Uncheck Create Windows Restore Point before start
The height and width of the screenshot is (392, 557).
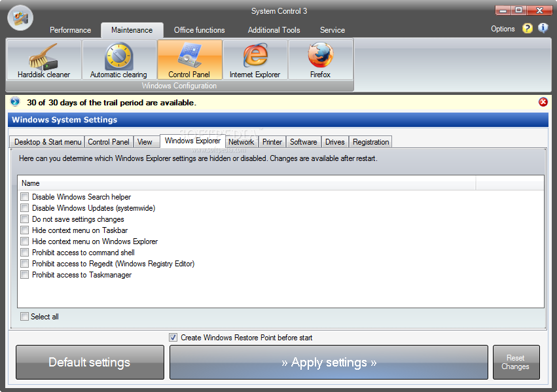[x=173, y=337]
